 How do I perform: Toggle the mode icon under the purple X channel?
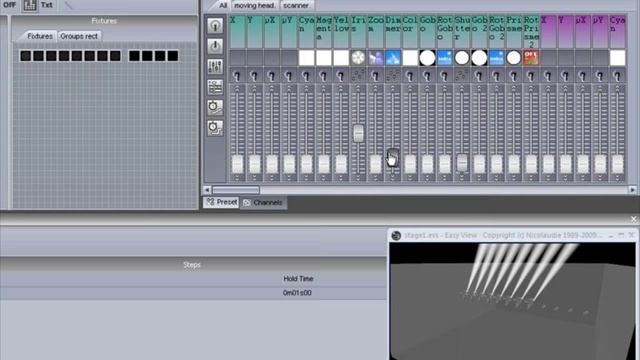[x=548, y=76]
